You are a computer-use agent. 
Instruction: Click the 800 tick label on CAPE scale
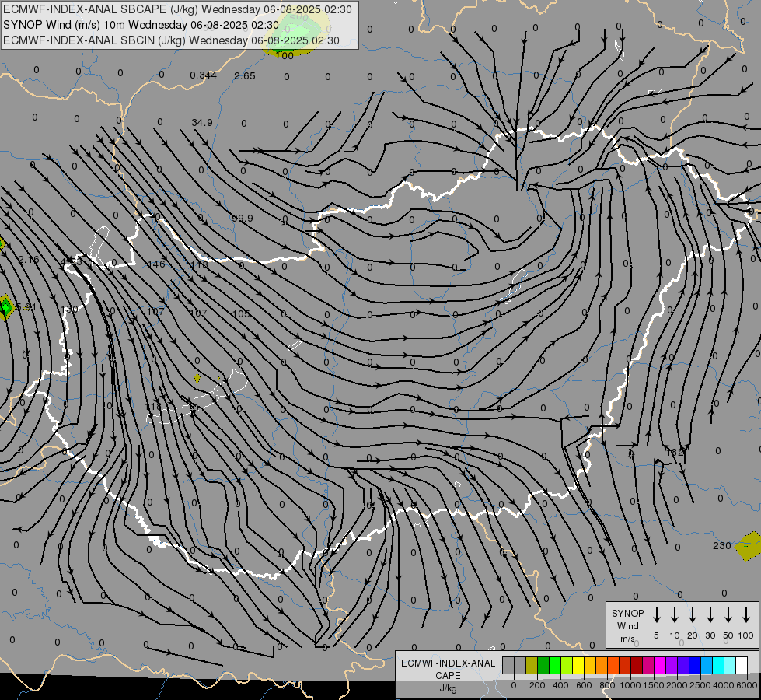(607, 685)
